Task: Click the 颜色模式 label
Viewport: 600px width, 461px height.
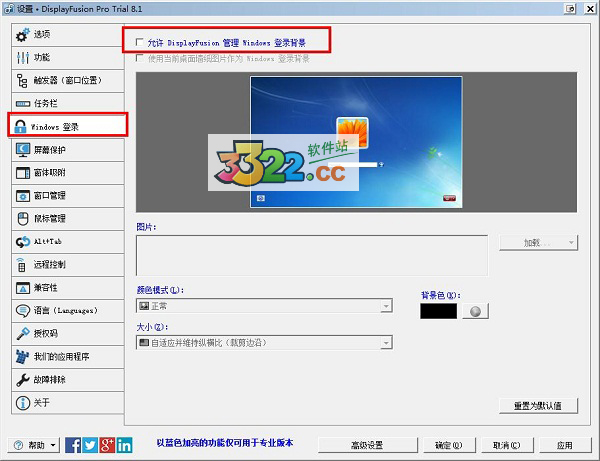Action: tap(160, 290)
